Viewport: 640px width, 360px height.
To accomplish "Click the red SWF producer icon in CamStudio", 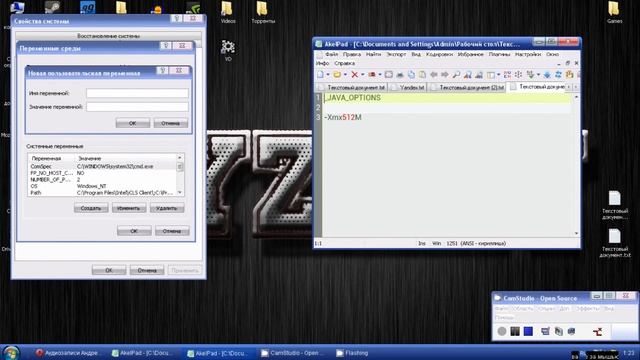I will (598, 331).
